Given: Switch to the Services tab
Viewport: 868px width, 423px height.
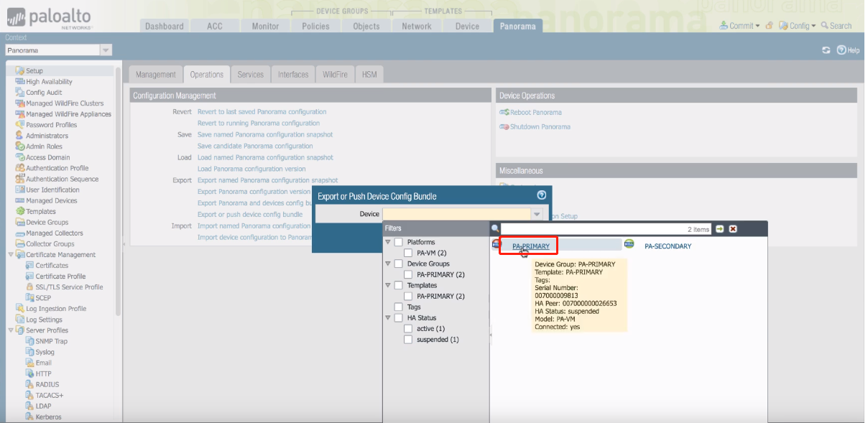Looking at the screenshot, I should [251, 75].
